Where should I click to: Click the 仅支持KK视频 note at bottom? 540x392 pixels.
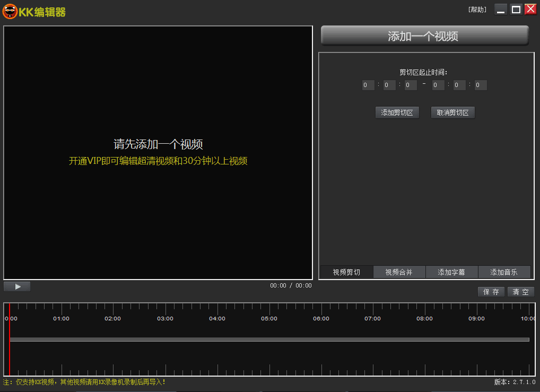pos(84,382)
